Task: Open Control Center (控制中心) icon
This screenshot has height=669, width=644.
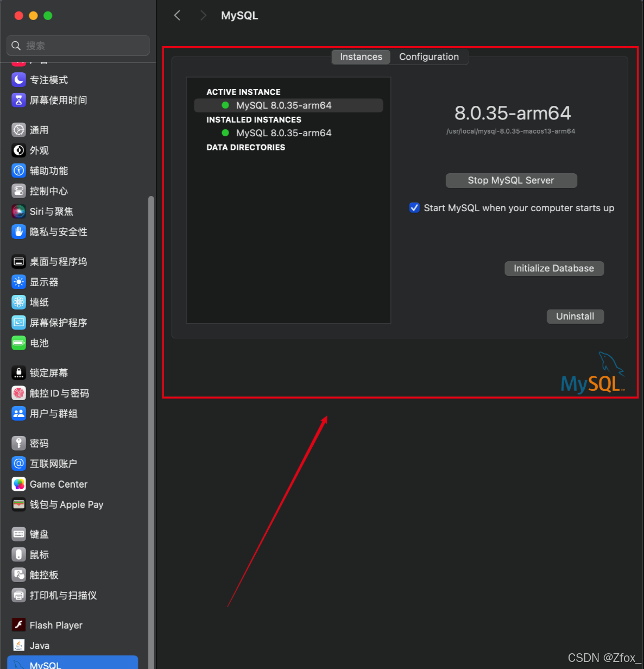Action: [x=19, y=191]
